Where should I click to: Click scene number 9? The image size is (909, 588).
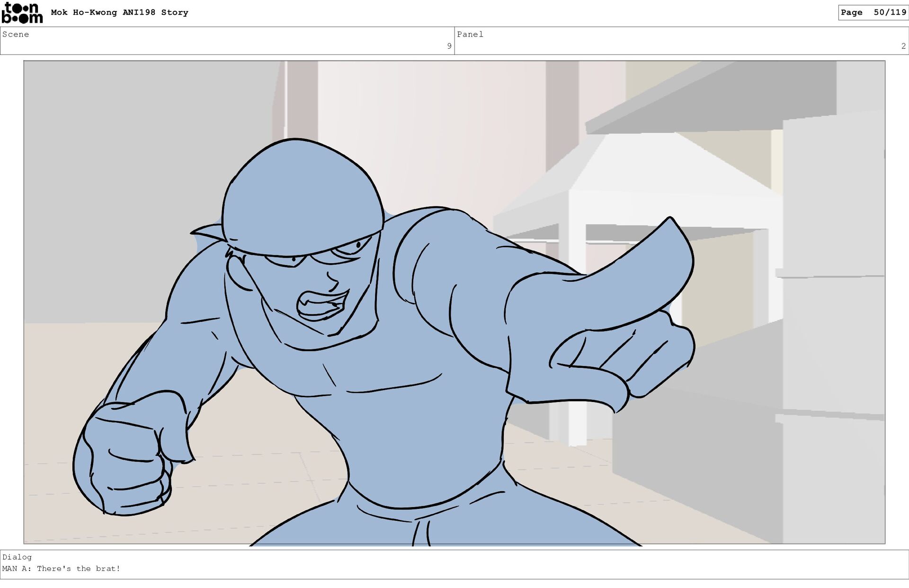click(449, 46)
